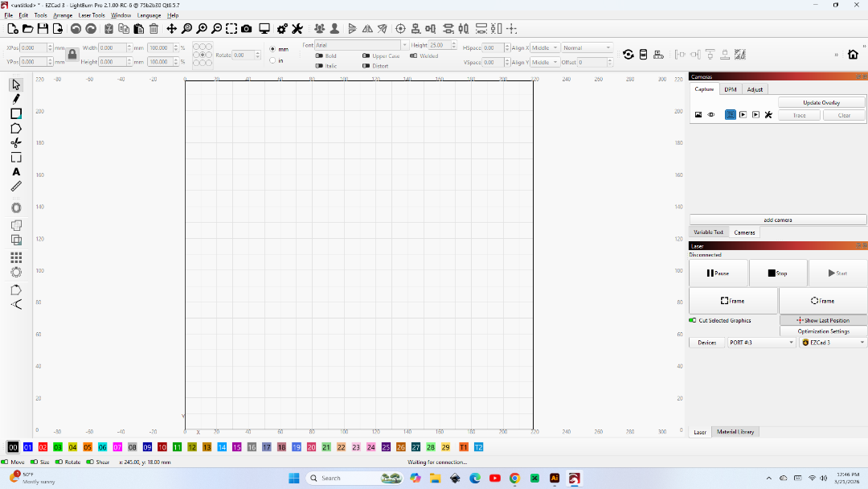The image size is (868, 489).
Task: Activate the Text tool in left toolbar
Action: [x=16, y=172]
